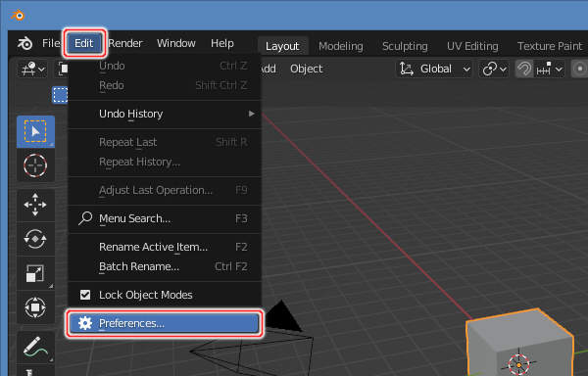This screenshot has height=376, width=588.
Task: Click the magnifier icon beside Menu Search
Action: pos(85,218)
